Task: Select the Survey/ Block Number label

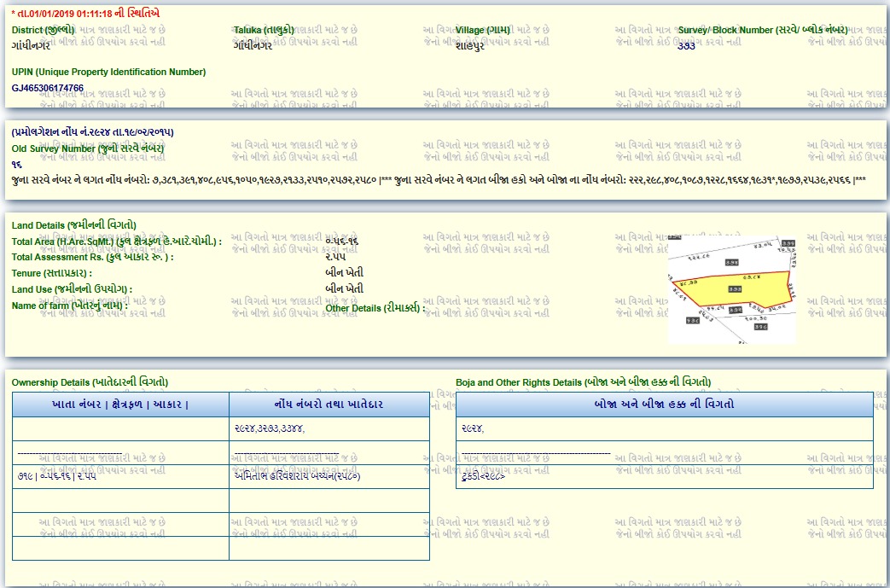Action: pos(763,30)
